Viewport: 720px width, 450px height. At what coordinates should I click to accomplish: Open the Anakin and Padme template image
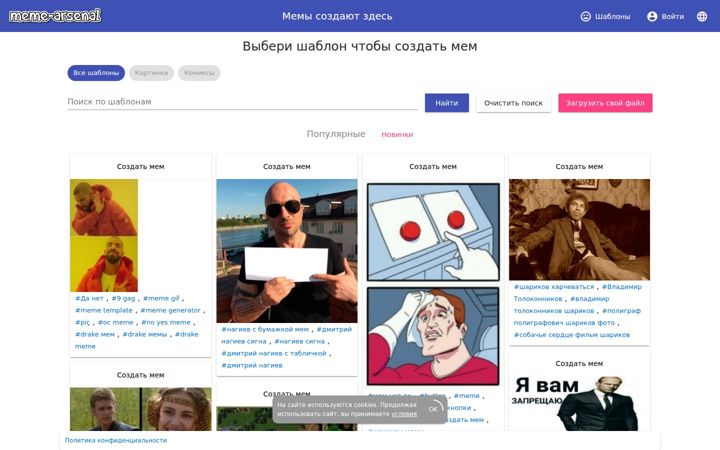[x=140, y=409]
